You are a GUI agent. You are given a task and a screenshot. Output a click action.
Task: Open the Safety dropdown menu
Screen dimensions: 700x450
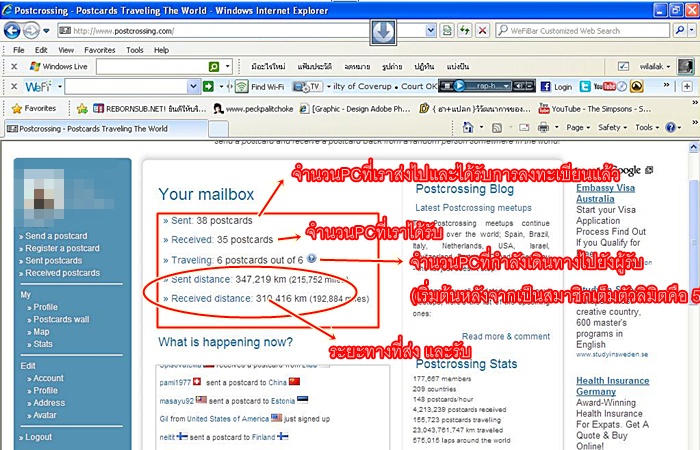coord(612,128)
